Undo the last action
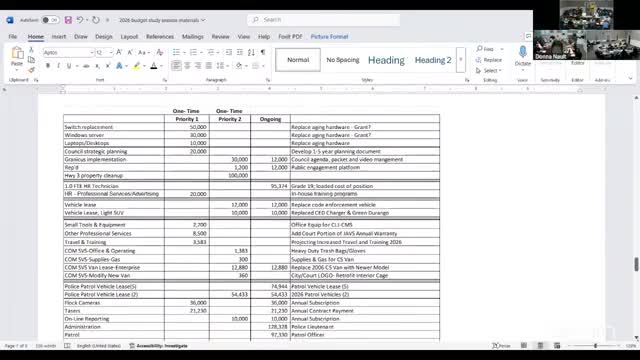 pos(80,20)
